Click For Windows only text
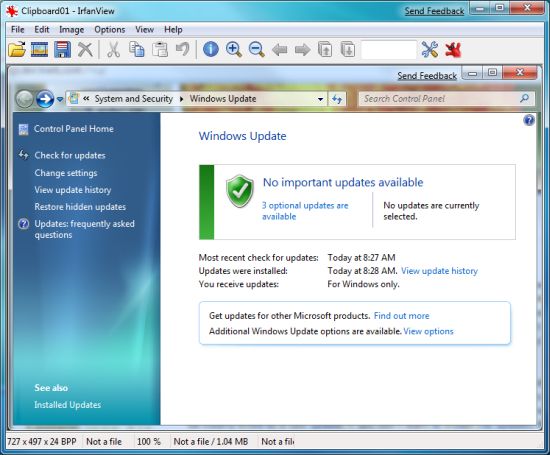The image size is (550, 455). (363, 284)
